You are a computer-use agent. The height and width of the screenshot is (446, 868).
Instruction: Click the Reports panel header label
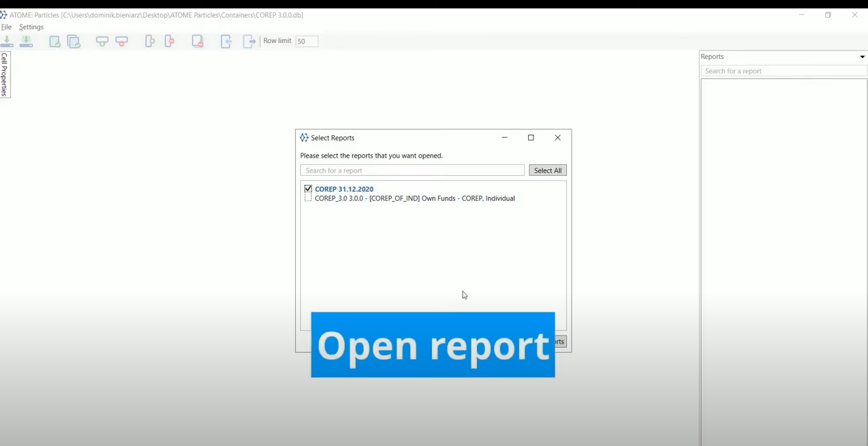712,57
